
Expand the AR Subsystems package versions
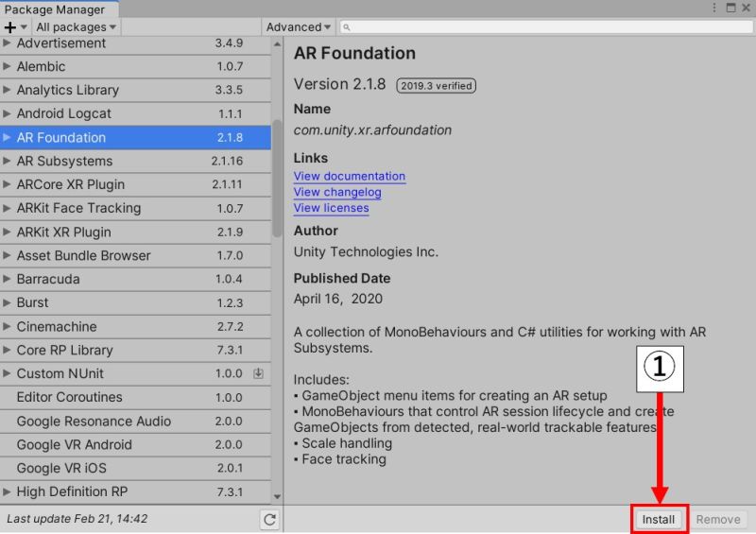coord(8,162)
